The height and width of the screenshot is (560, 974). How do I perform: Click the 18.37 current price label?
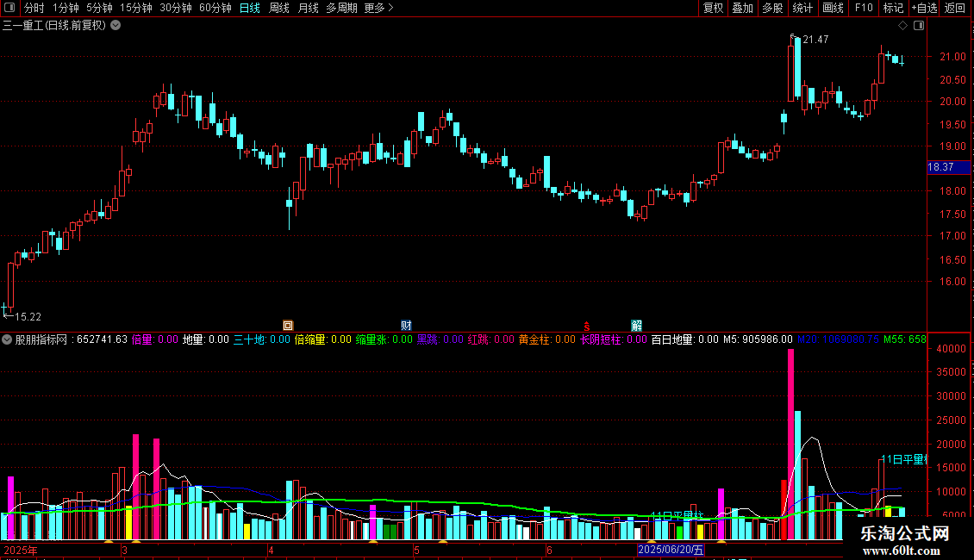click(x=948, y=167)
